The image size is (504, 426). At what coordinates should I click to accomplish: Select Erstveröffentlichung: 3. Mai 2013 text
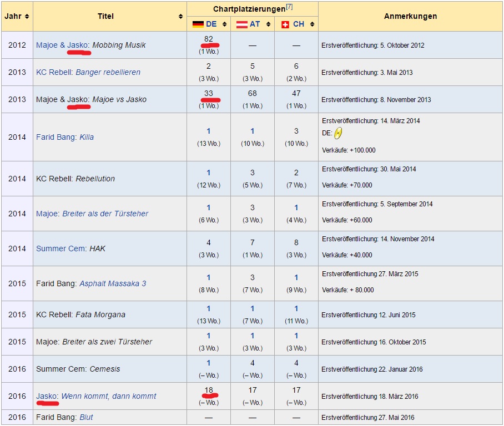pyautogui.click(x=367, y=73)
